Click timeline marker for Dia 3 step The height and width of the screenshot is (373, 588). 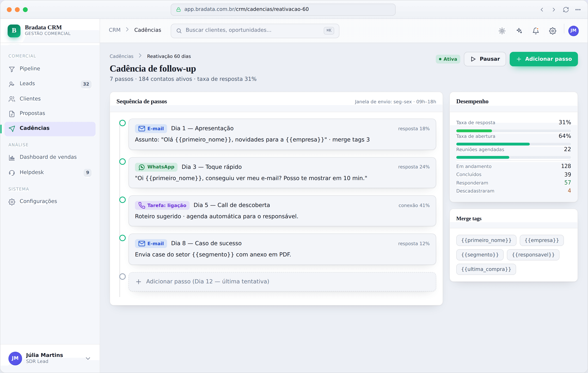click(122, 162)
